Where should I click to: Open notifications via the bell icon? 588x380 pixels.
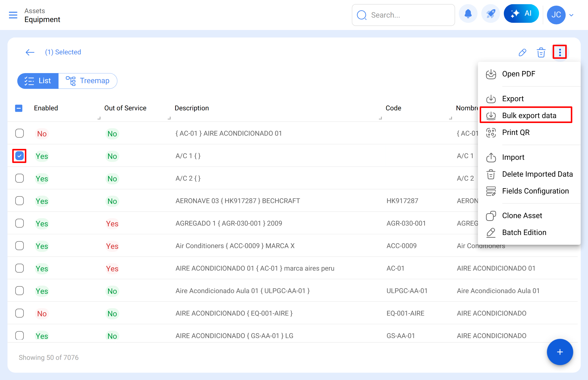[x=468, y=14]
